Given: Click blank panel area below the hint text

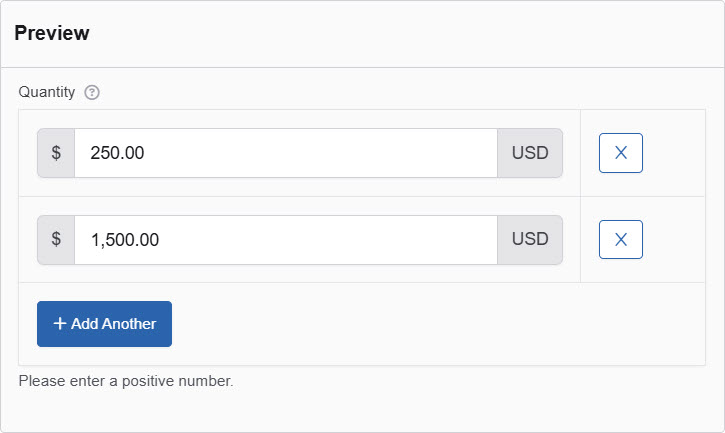Looking at the screenshot, I should (360, 410).
